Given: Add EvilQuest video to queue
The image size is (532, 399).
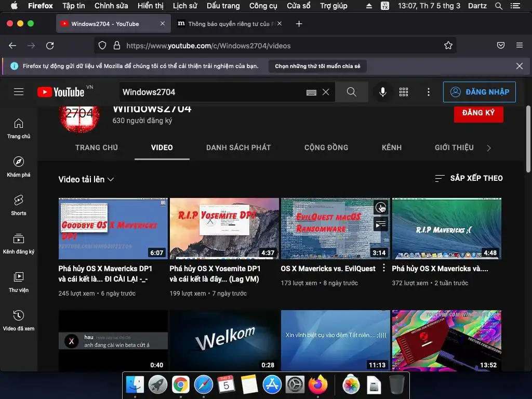Looking at the screenshot, I should tap(381, 224).
